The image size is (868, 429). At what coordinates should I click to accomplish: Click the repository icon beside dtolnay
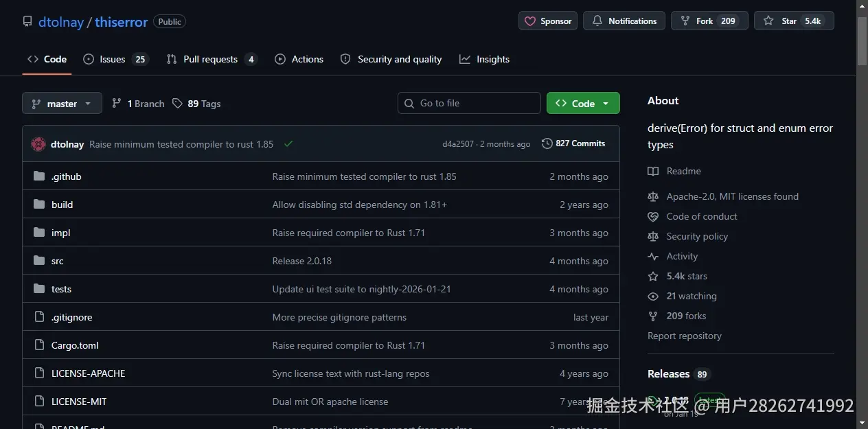(27, 21)
